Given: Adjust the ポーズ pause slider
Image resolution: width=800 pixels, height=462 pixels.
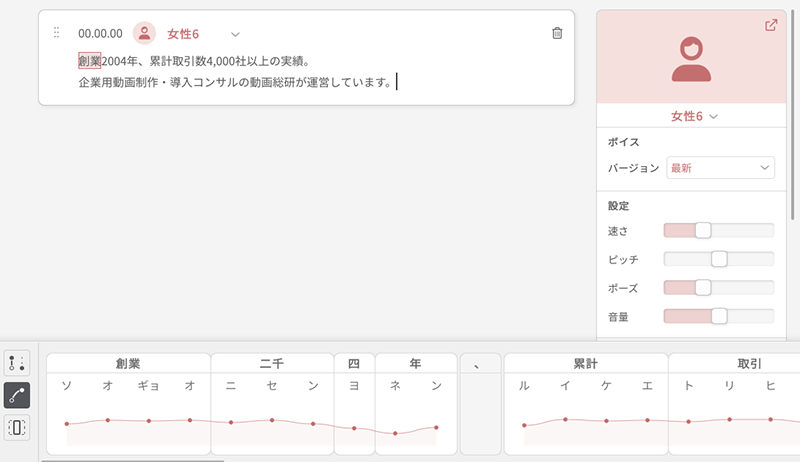Looking at the screenshot, I should click(x=703, y=288).
